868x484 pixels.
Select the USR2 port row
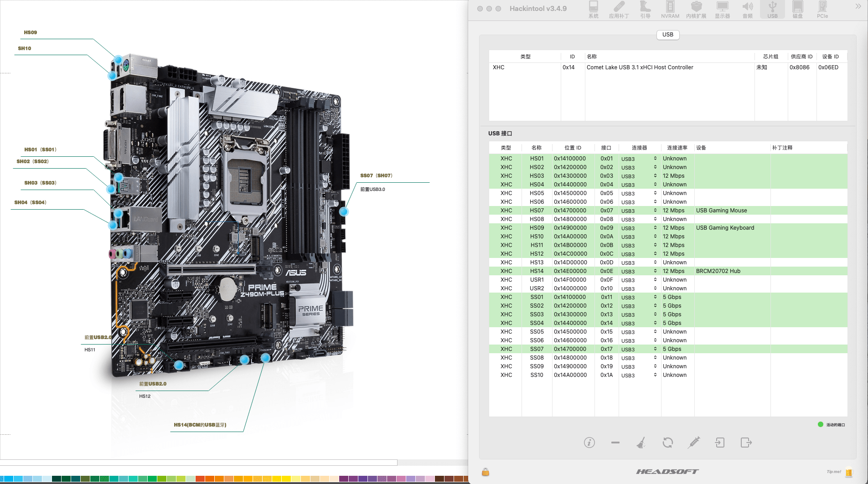point(668,288)
